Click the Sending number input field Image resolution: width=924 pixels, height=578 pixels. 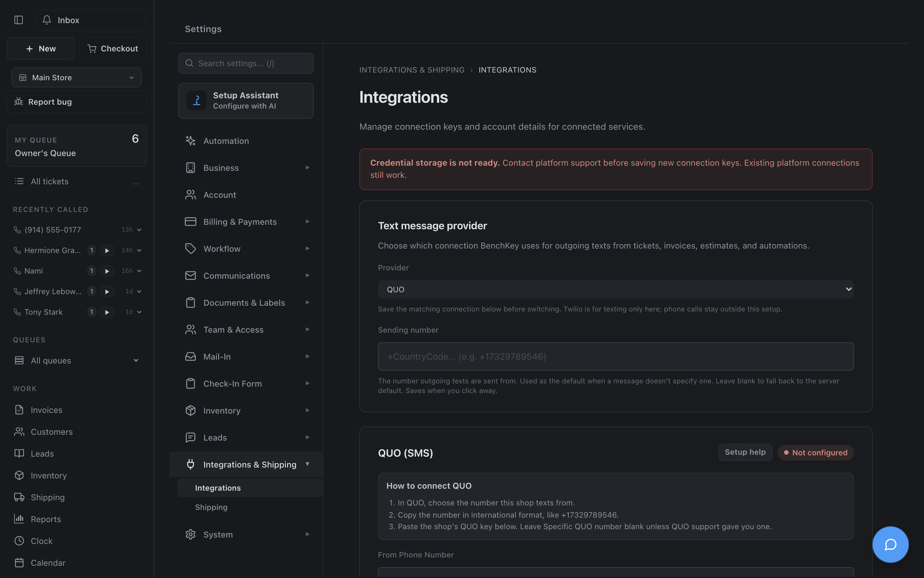tap(615, 356)
